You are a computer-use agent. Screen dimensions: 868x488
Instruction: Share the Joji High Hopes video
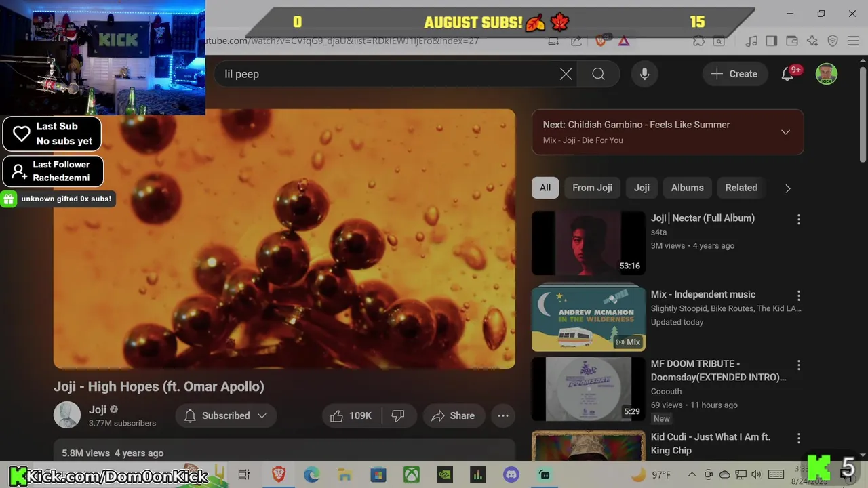click(453, 415)
